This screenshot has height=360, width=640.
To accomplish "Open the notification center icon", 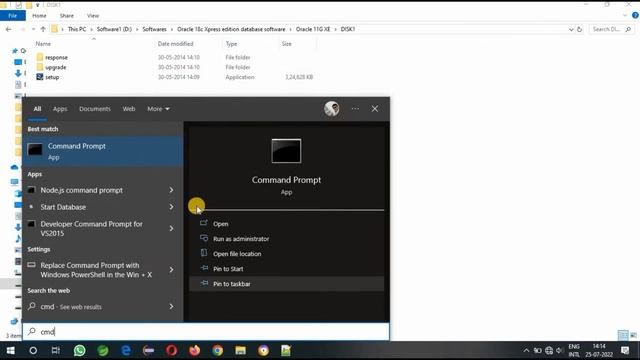I will tap(625, 350).
